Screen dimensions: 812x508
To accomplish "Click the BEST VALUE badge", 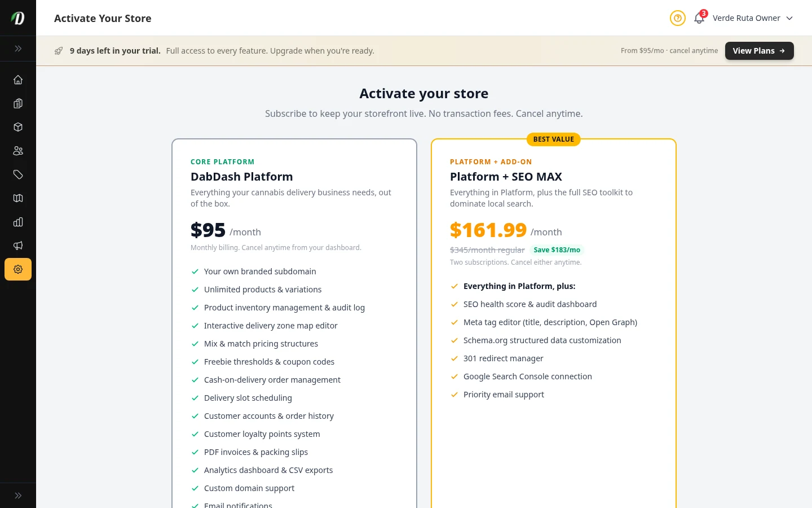I will tap(553, 139).
